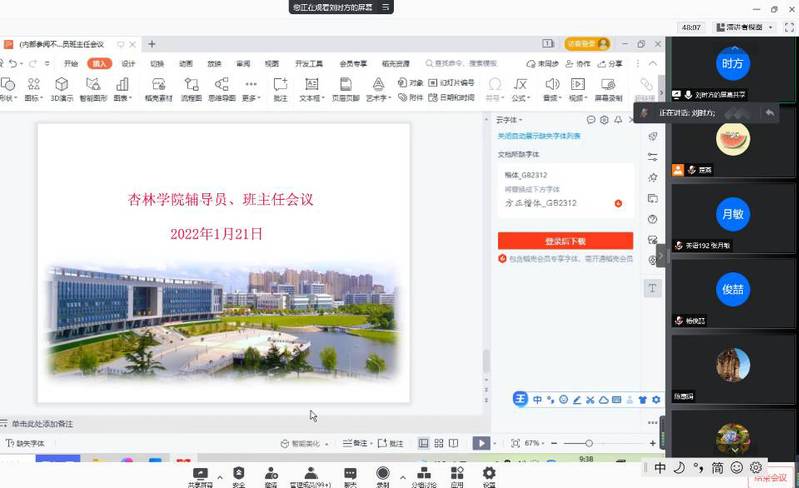This screenshot has width=799, height=488.
Task: Insert 艺术字 word art
Action: (x=378, y=89)
